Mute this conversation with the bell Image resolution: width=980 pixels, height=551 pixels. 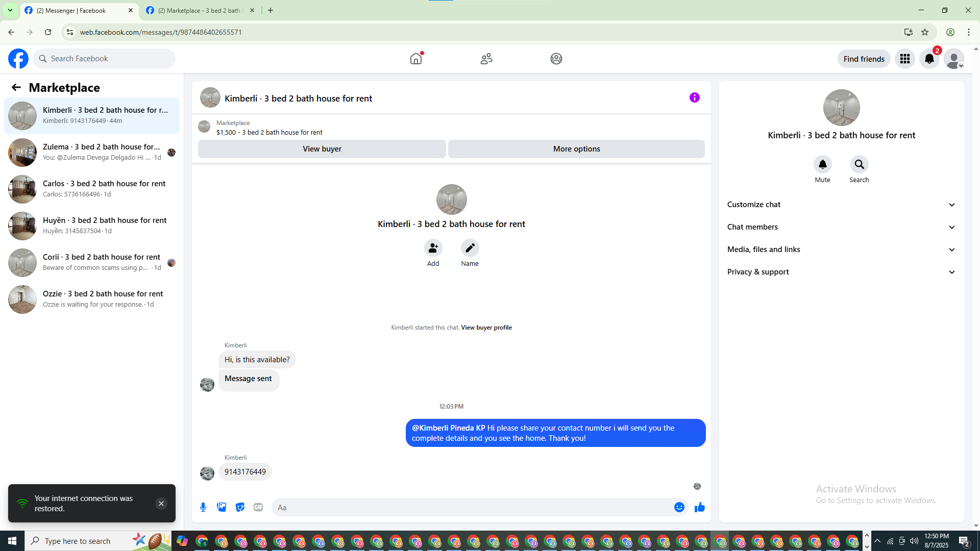pos(822,165)
